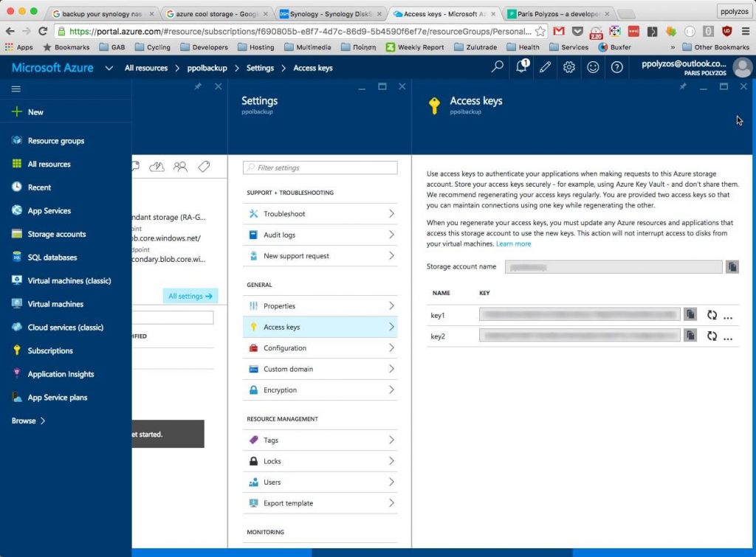Viewport: 756px width, 557px height.
Task: Open the Other Bookmarks folder
Action: click(716, 47)
